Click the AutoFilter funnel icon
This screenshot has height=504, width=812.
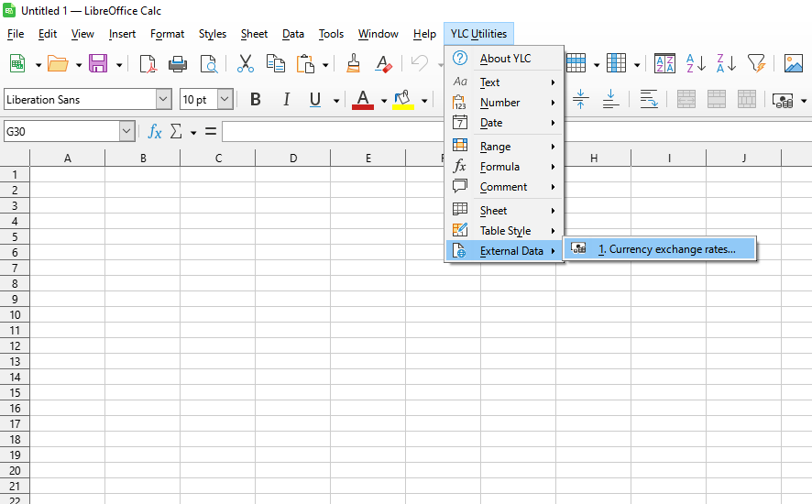coord(755,63)
